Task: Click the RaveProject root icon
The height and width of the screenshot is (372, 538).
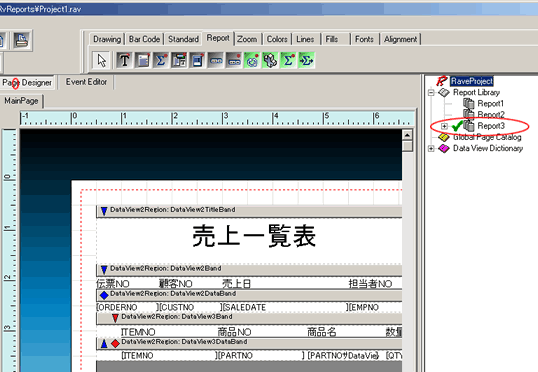Action: [x=442, y=81]
